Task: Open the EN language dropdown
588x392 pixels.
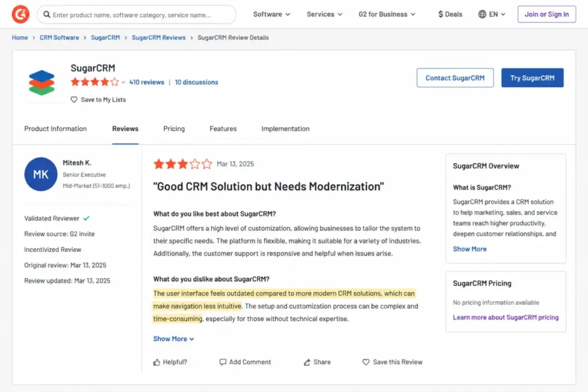Action: [x=497, y=14]
